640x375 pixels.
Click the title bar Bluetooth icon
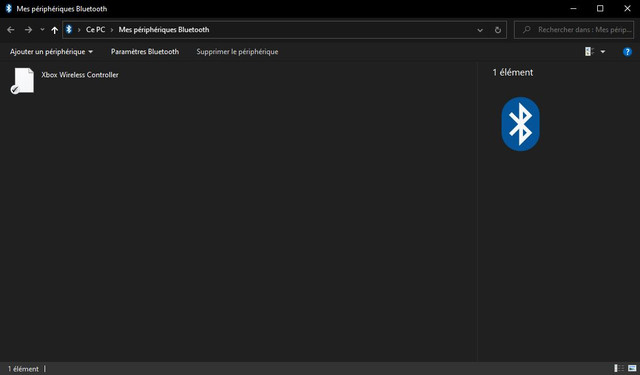[x=9, y=9]
